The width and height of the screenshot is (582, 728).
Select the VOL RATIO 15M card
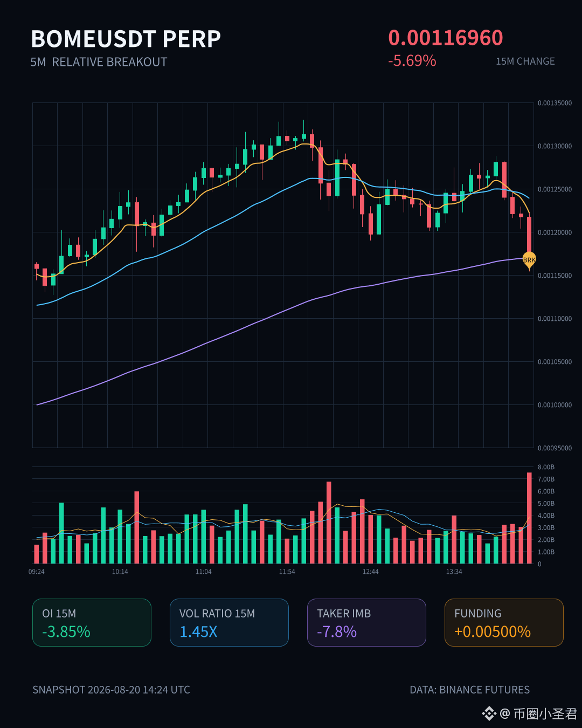(x=229, y=622)
